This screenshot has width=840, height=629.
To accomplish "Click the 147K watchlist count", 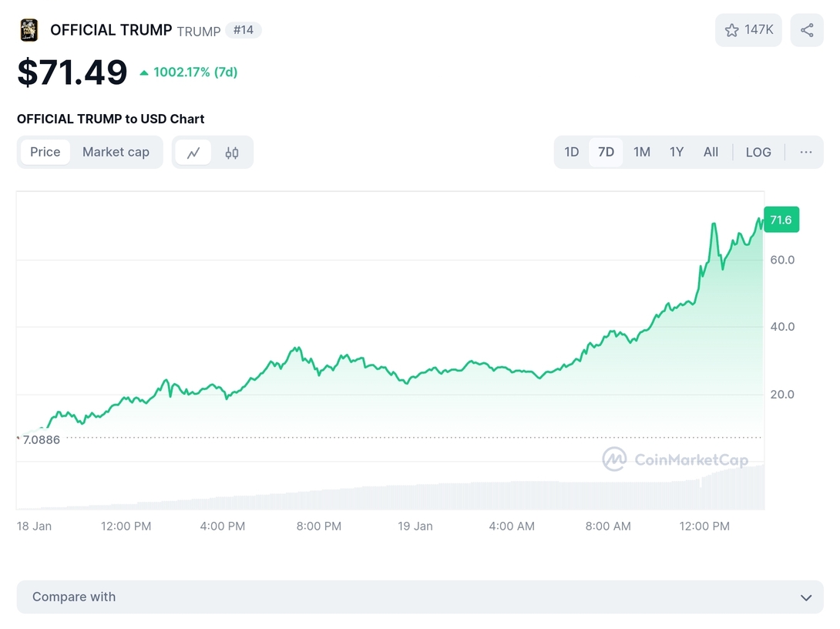I will (758, 30).
